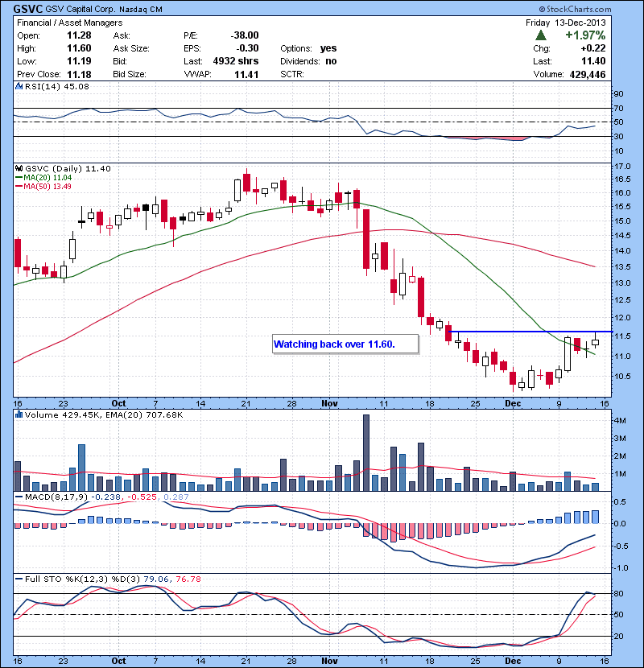
Task: Click the GSV Capital Corp. company name
Action: click(x=80, y=9)
